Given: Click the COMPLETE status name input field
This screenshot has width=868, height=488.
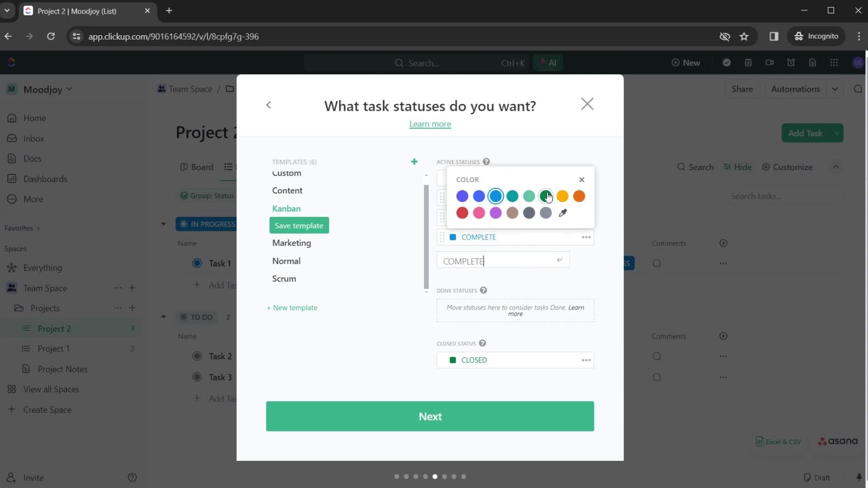Looking at the screenshot, I should [503, 261].
